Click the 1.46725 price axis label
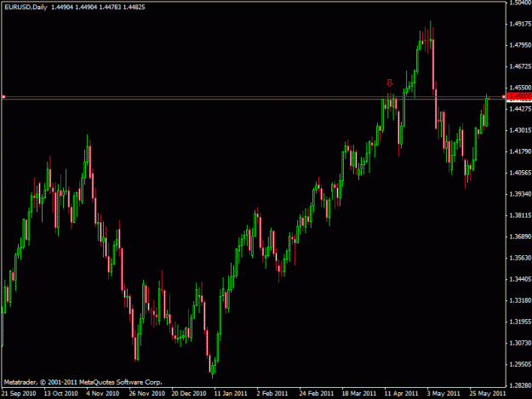 (520, 66)
